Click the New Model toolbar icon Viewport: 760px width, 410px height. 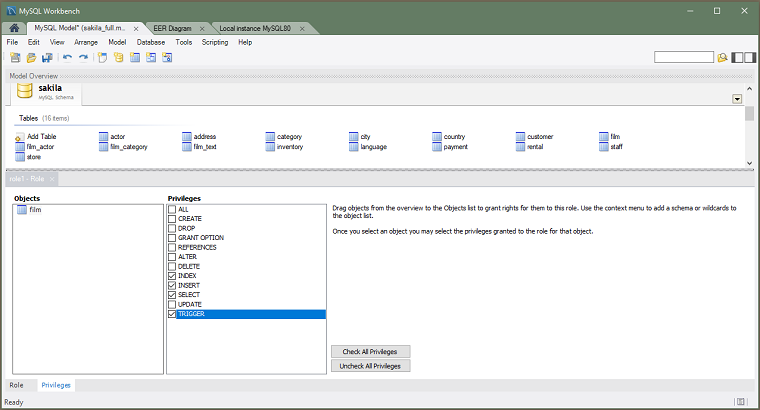click(15, 57)
